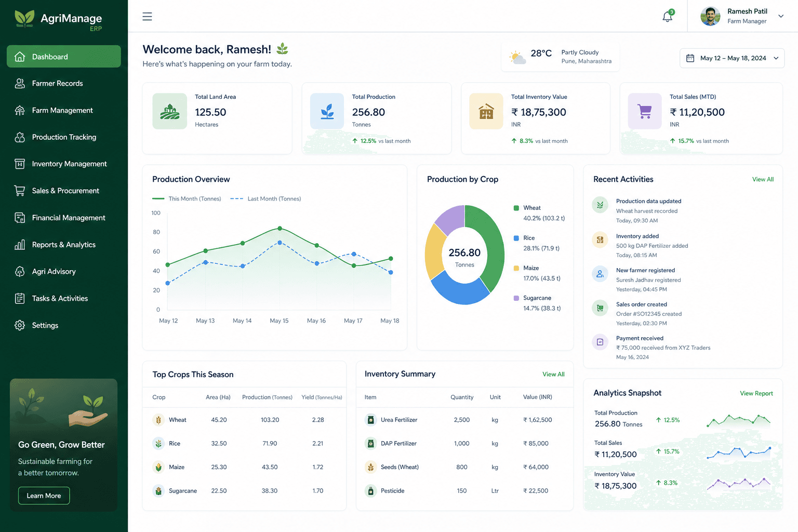The width and height of the screenshot is (798, 532).
Task: Click the Payment received activity icon
Action: 600,342
